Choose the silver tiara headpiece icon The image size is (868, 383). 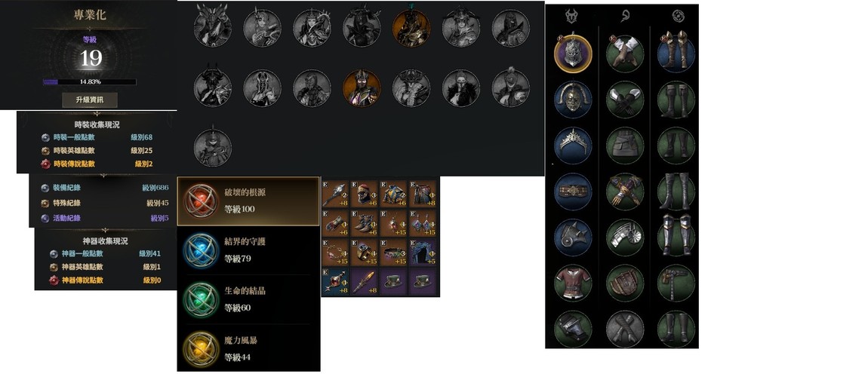(x=573, y=146)
